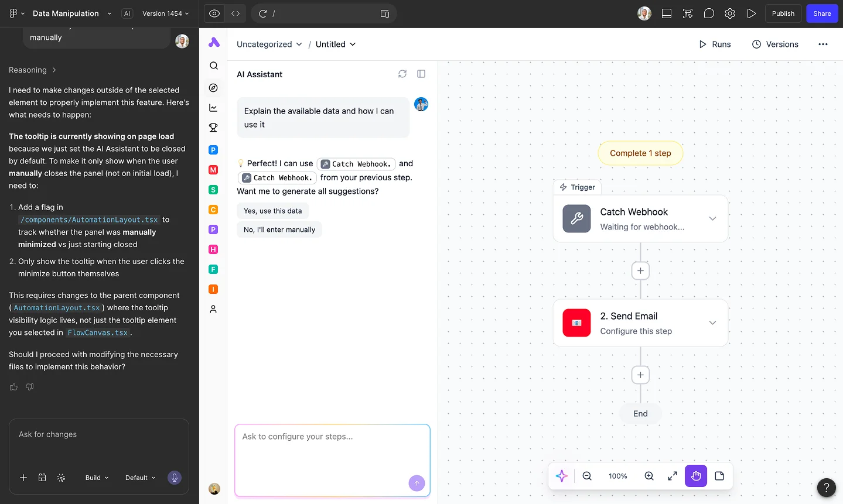Expand the Reasoning section
Image resolution: width=843 pixels, height=504 pixels.
(33, 70)
